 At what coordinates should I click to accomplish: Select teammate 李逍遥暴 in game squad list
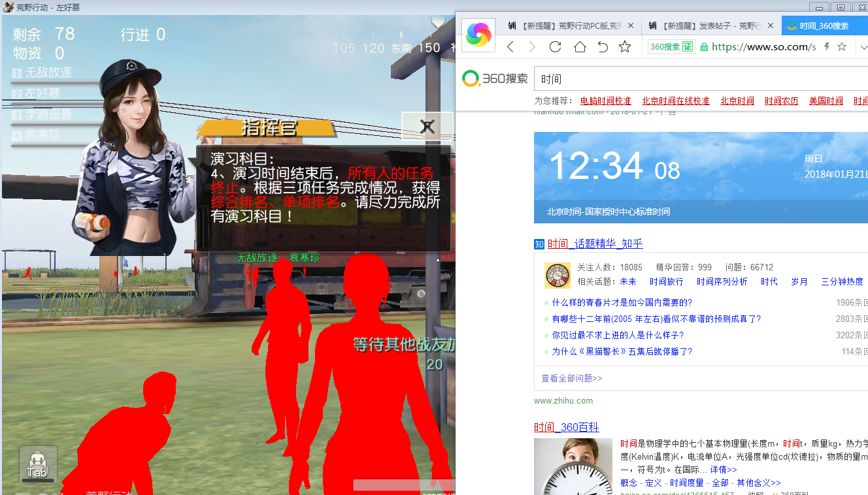click(x=42, y=115)
